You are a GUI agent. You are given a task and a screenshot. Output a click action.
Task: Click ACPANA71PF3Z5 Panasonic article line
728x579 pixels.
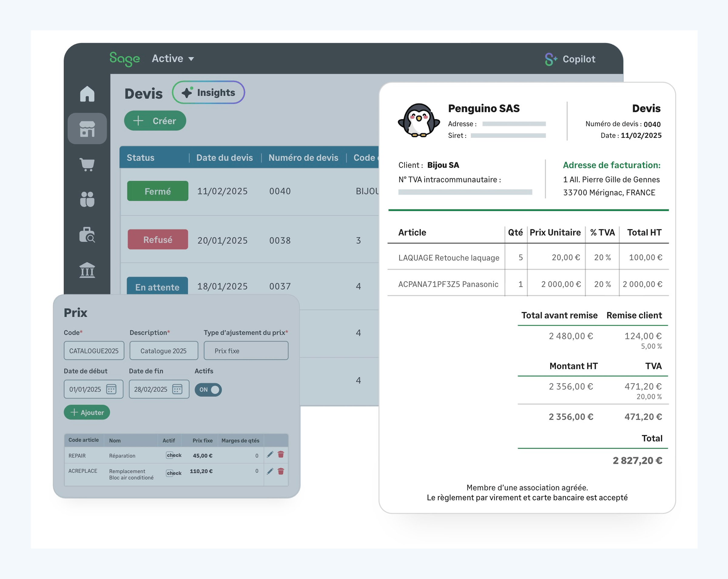point(448,284)
